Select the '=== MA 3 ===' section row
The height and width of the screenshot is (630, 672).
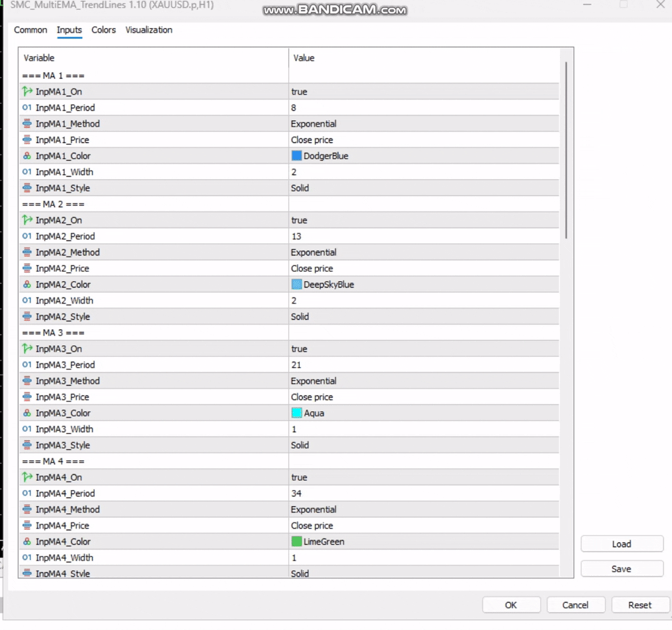289,332
